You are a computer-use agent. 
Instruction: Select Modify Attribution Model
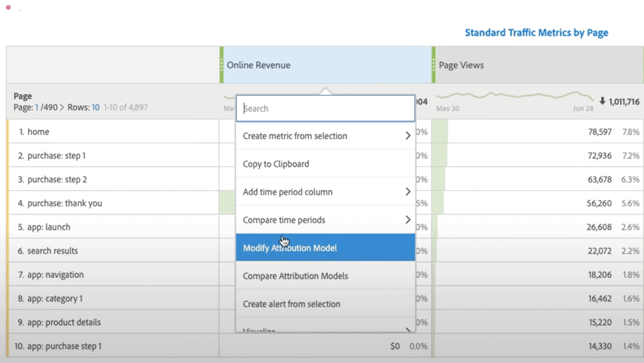(x=290, y=247)
